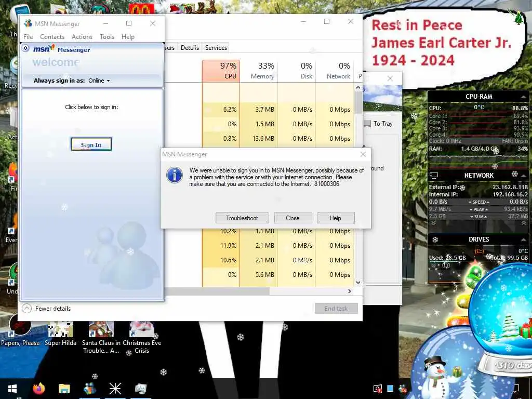Click the External IP value 23.162.8.118

(510, 187)
